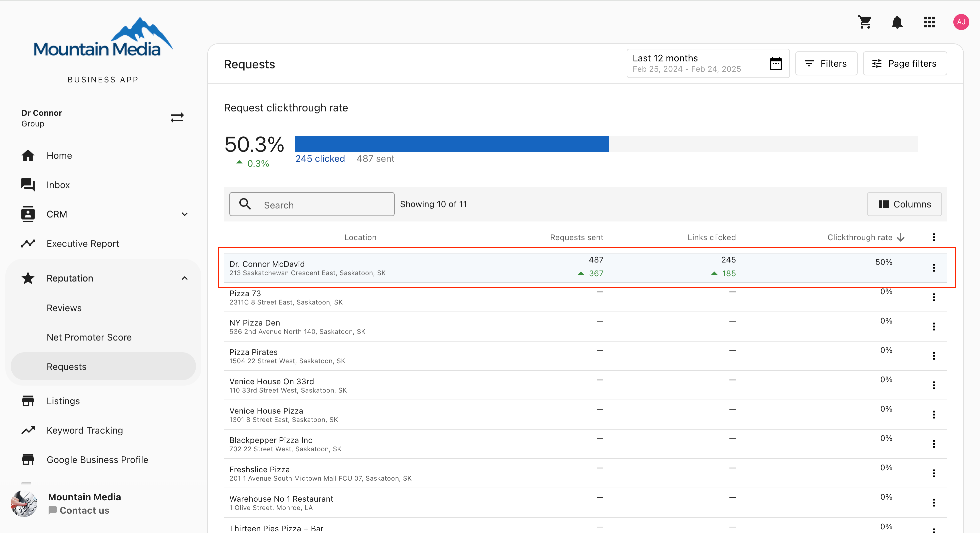The image size is (980, 533).
Task: Click the Keyword Tracking icon
Action: 28,430
